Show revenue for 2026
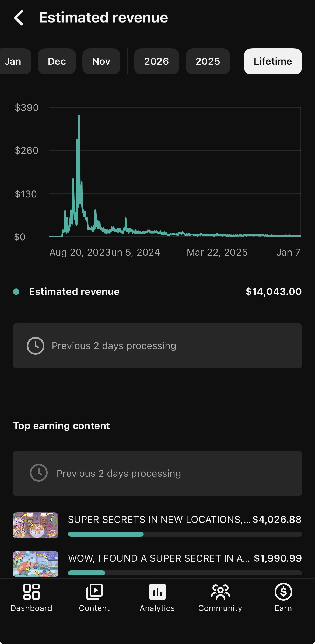 click(x=156, y=61)
